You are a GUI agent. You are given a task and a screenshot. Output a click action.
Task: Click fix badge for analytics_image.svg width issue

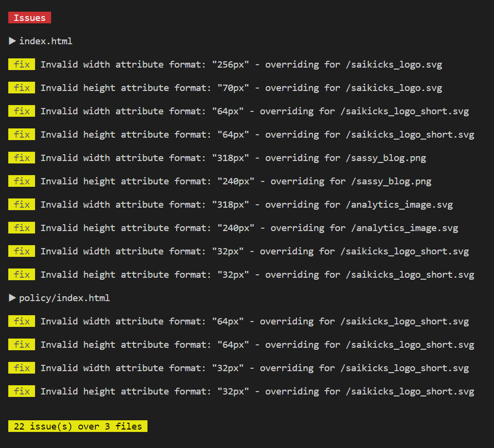point(22,205)
